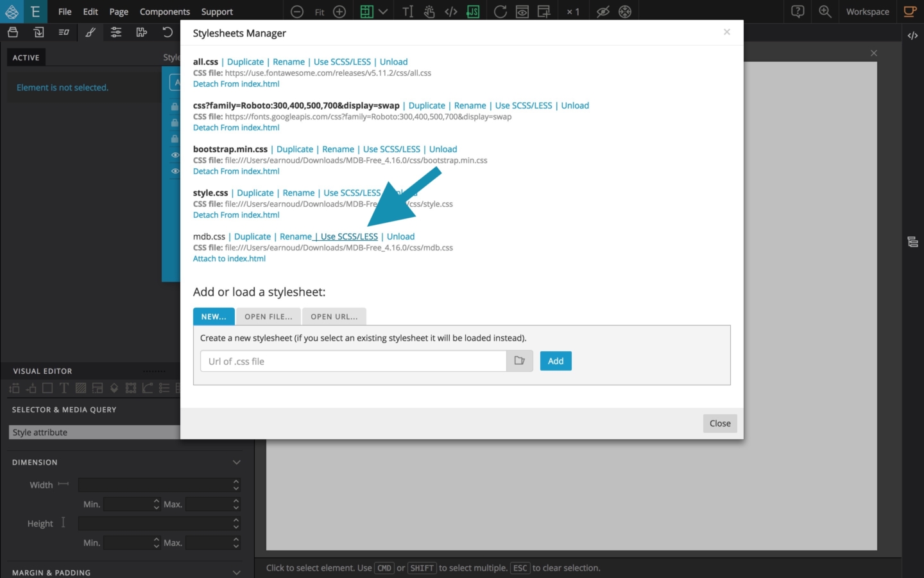Open the Components menu
This screenshot has height=578, width=924.
[164, 12]
